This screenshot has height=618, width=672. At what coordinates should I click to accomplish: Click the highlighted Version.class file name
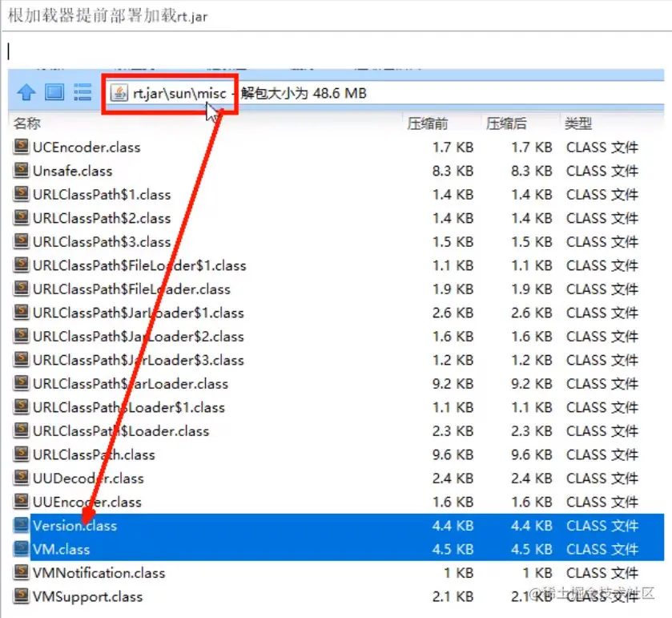[x=75, y=526]
